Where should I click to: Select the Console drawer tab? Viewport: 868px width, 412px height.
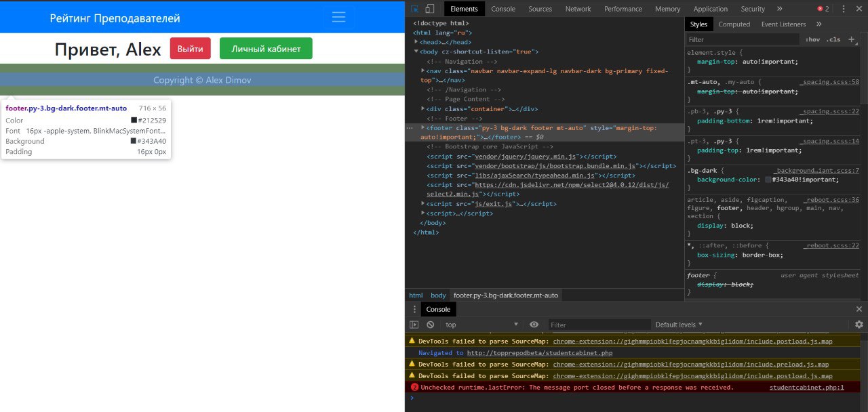pos(438,309)
